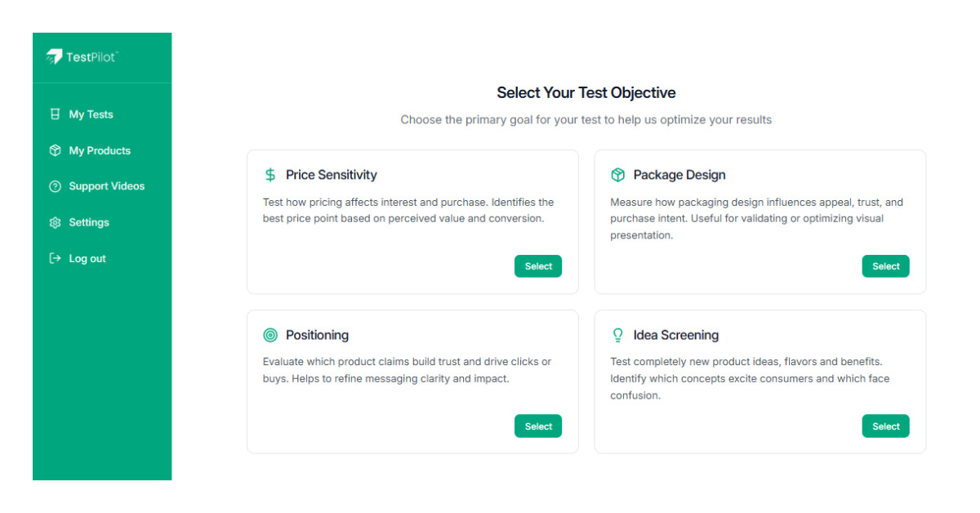Click the Settings gear icon
Screen dimensions: 980x513
(x=54, y=222)
